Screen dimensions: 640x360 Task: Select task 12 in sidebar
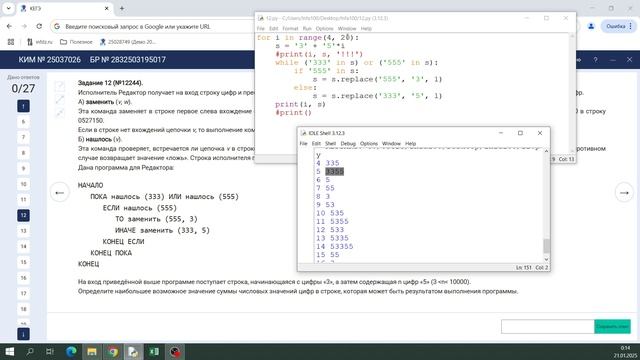[x=23, y=215]
